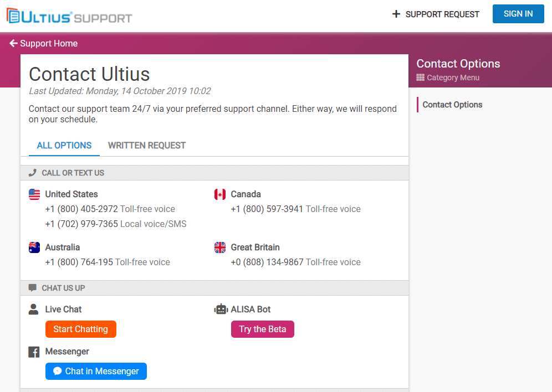The image size is (552, 392).
Task: Click the Live Chat label
Action: point(63,310)
